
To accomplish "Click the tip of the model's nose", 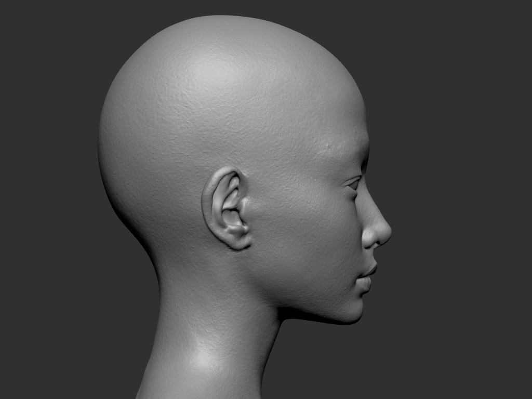I will 387,232.
